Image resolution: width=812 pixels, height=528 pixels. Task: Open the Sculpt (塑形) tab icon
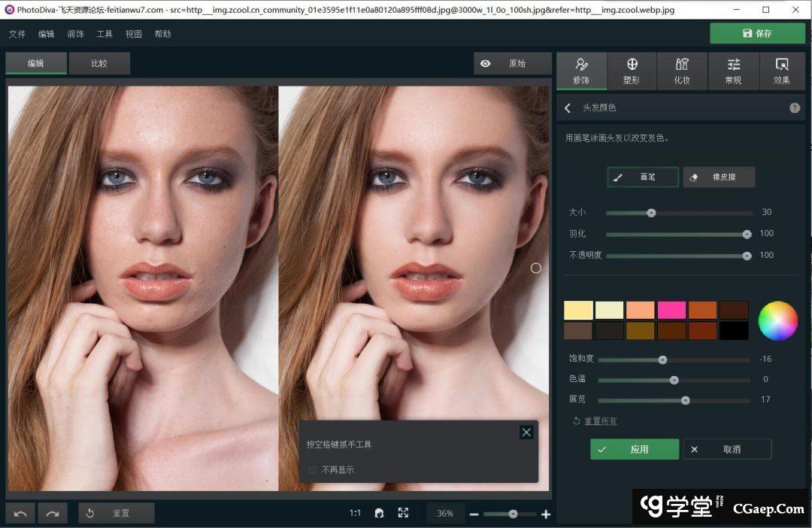[632, 65]
